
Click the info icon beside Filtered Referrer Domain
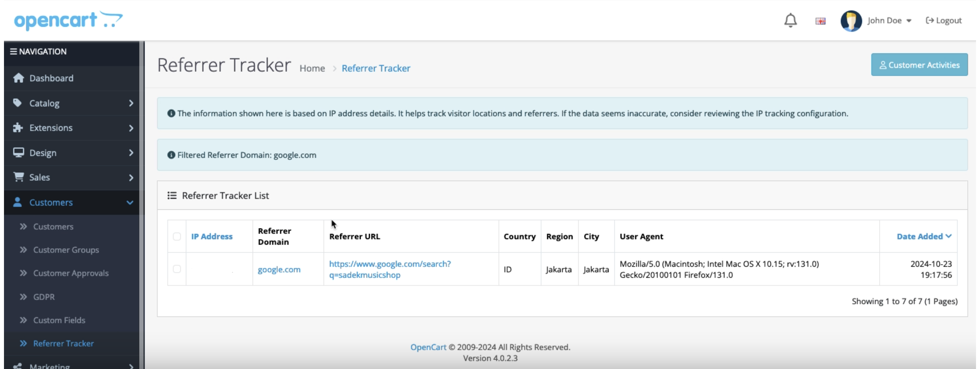click(x=171, y=155)
